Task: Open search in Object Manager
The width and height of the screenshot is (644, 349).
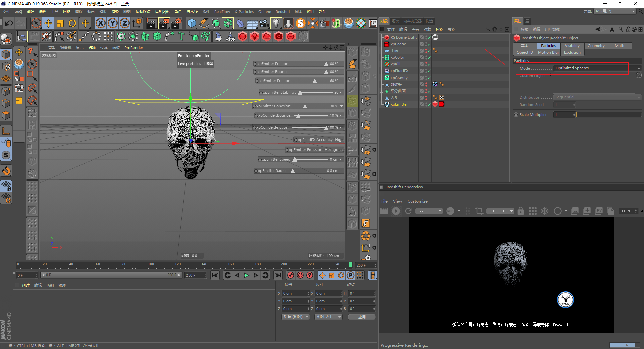Action: pyautogui.click(x=488, y=29)
